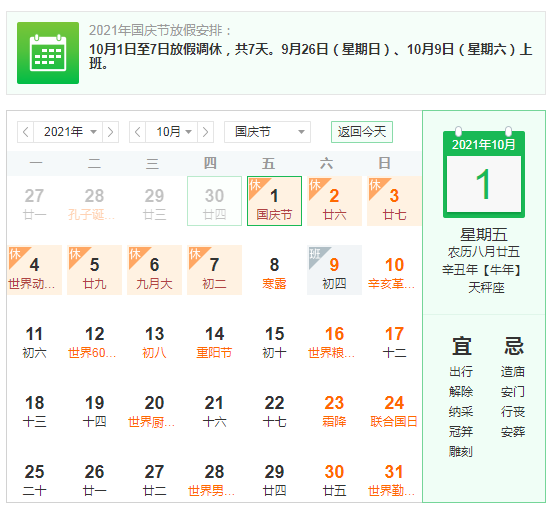Go to next year arrow
Screen dimensions: 550x508
coord(110,132)
